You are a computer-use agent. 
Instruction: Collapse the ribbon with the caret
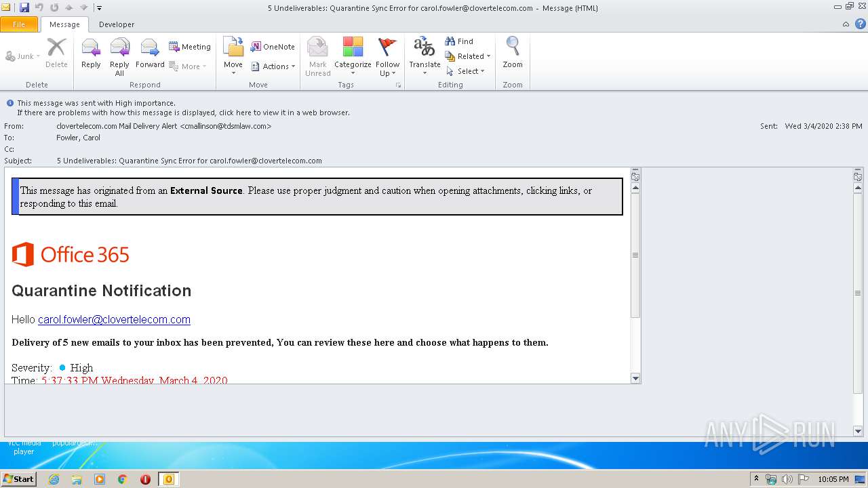[846, 24]
